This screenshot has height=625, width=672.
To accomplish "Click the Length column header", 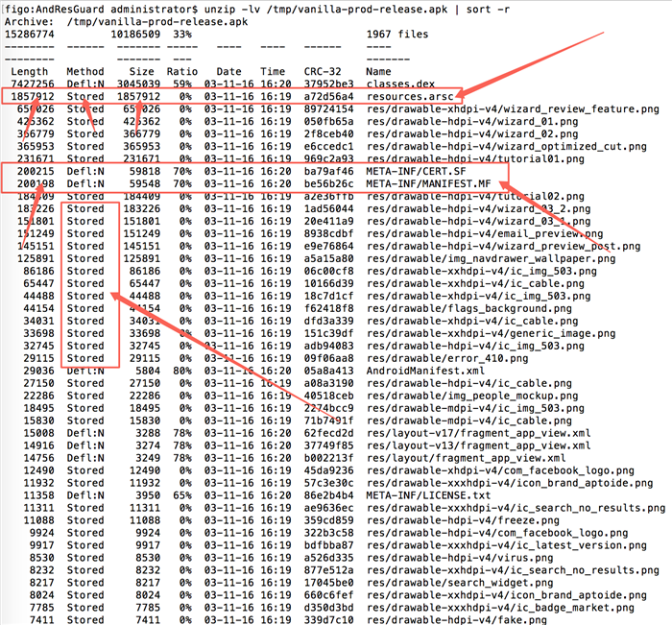I will click(29, 72).
